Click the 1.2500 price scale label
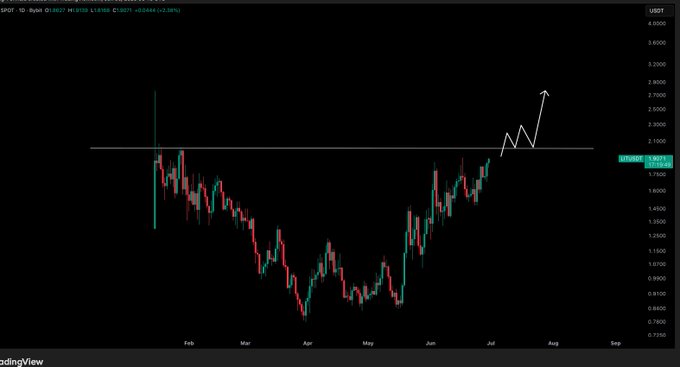Screen dimensions: 680x367 657,236
